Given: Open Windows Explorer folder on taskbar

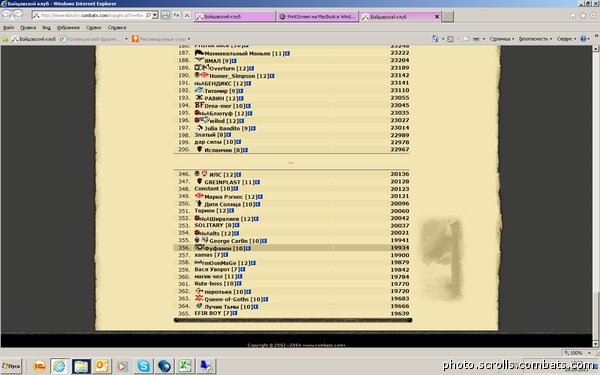Looking at the screenshot, I should coord(81,366).
